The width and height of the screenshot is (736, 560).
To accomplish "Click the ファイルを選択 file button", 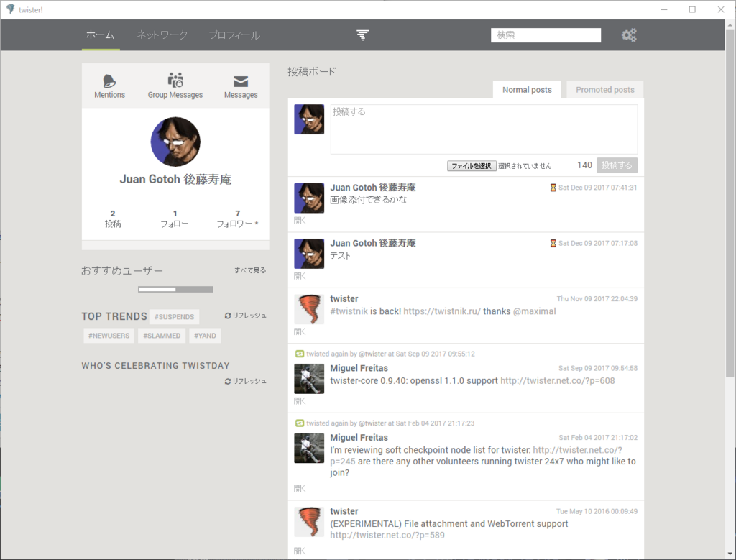I will click(471, 166).
